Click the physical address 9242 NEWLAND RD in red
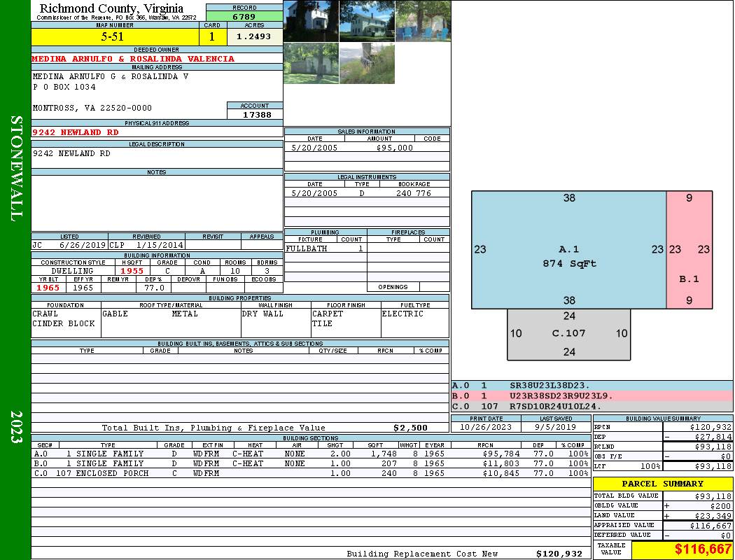The width and height of the screenshot is (735, 560). pyautogui.click(x=76, y=132)
